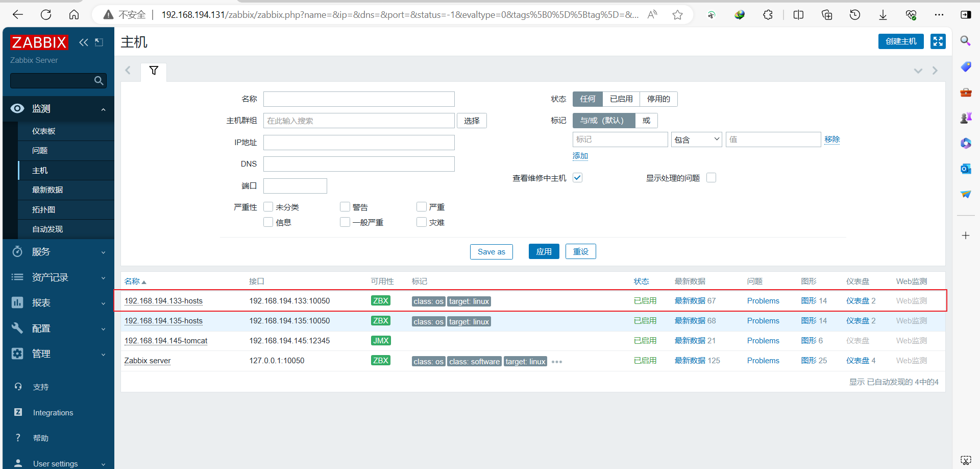Click the 名称 filter input field
This screenshot has width=980, height=469.
[x=359, y=99]
